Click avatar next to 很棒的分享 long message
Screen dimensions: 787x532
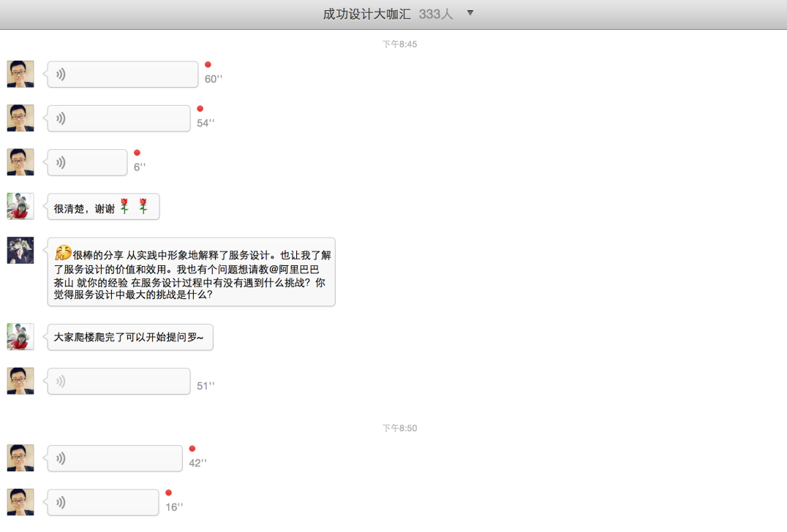[x=20, y=251]
